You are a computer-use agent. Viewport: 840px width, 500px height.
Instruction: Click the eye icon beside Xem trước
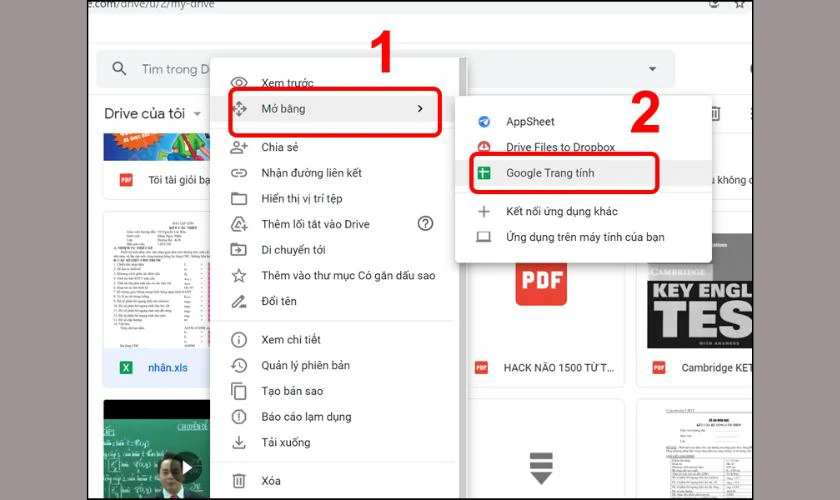pos(239,83)
